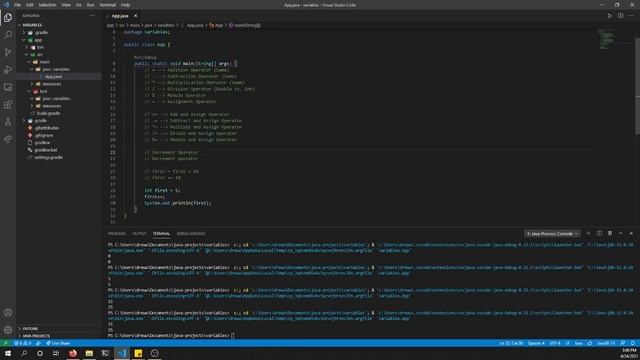
Task: Open the Terminal menu
Action: pos(108,5)
